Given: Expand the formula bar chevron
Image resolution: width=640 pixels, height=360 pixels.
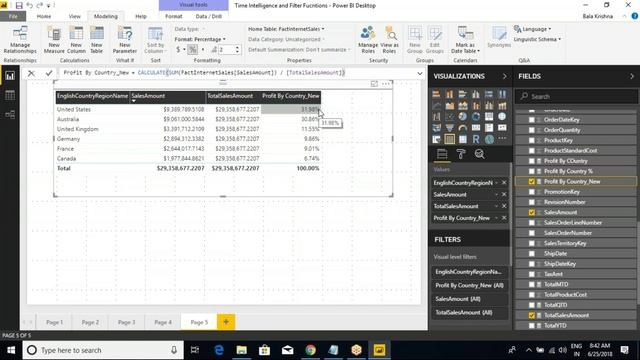Looking at the screenshot, I should 420,73.
